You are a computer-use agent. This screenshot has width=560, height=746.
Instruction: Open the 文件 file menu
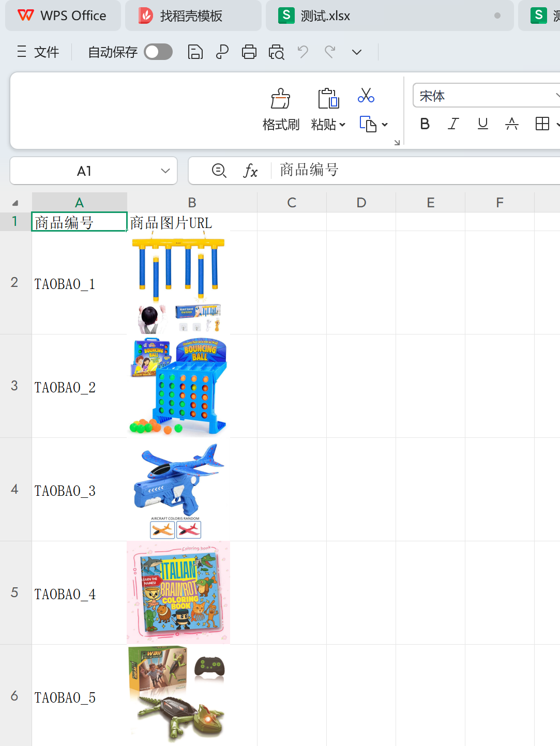click(39, 52)
